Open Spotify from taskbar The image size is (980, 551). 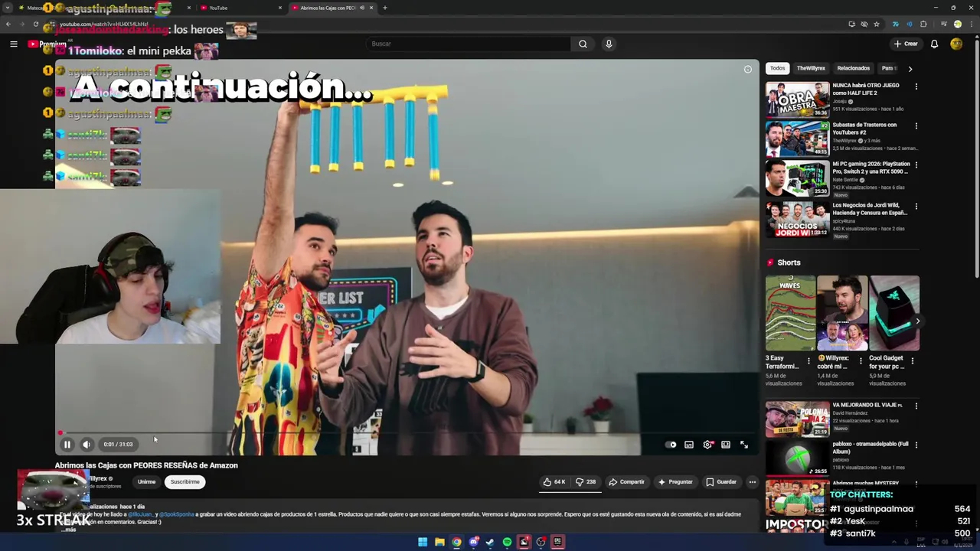[x=507, y=542]
